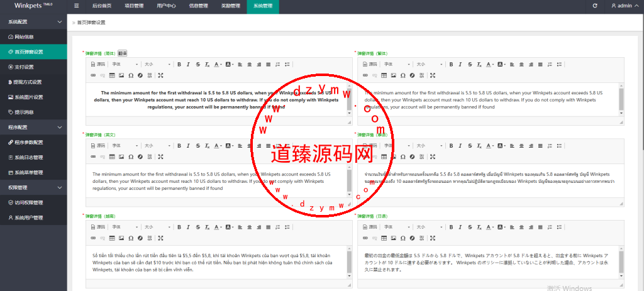Click the scrollbar of the 繁体 editor text
Image resolution: width=644 pixels, height=291 pixels.
point(621,100)
